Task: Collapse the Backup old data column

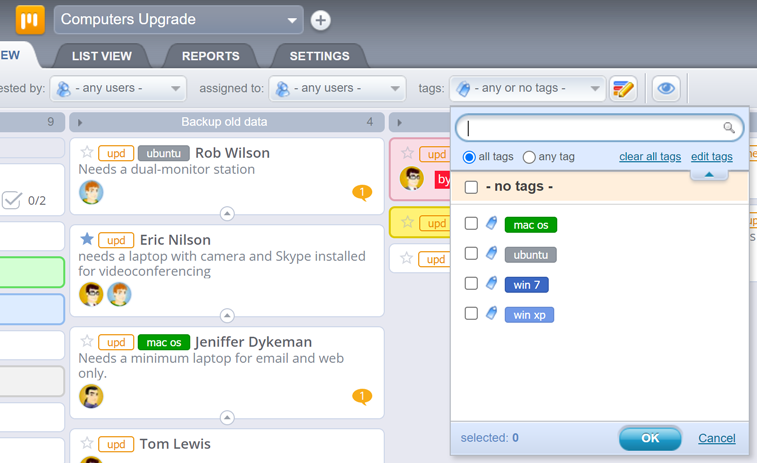Action: click(80, 123)
